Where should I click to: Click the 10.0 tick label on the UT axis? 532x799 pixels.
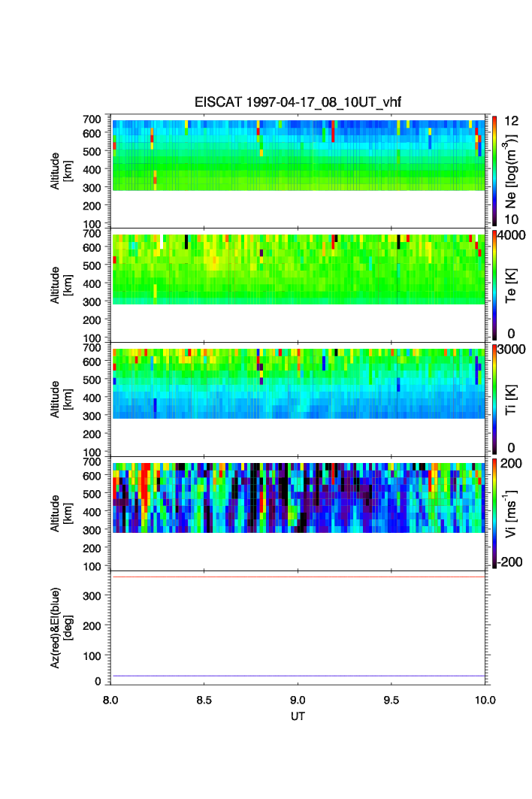click(485, 700)
